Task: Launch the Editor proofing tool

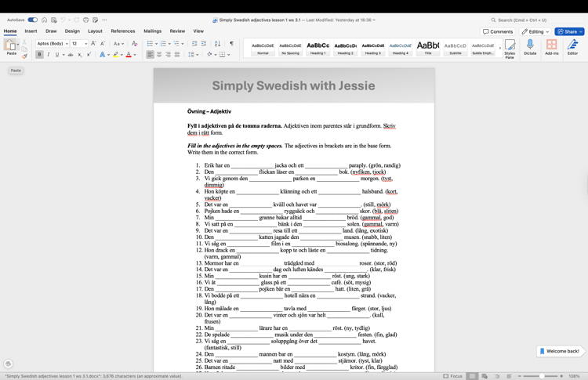Action: point(572,47)
